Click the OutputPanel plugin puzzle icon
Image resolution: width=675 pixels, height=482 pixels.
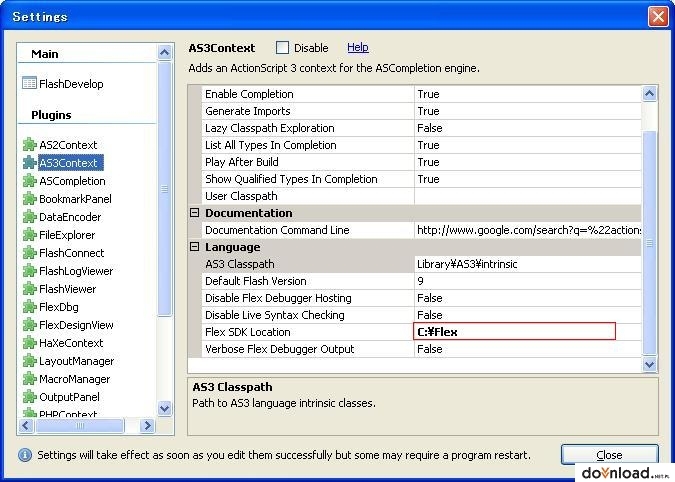point(29,397)
